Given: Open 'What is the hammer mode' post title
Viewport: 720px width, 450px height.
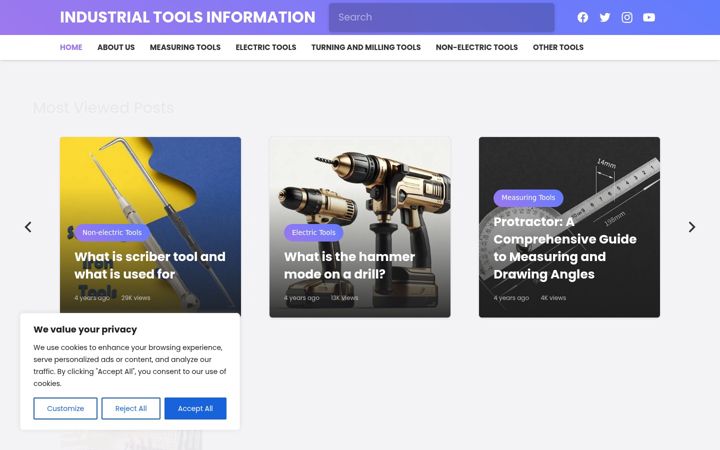Looking at the screenshot, I should tap(349, 265).
